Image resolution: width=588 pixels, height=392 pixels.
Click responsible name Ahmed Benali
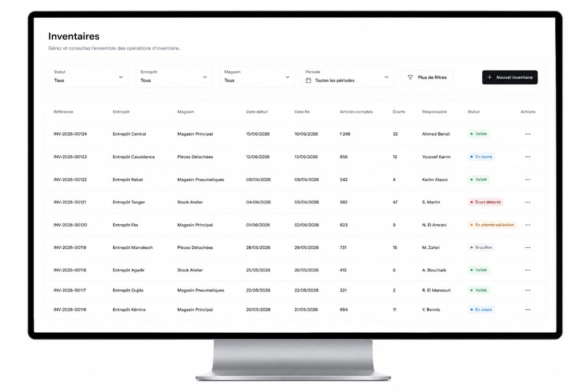coord(436,134)
